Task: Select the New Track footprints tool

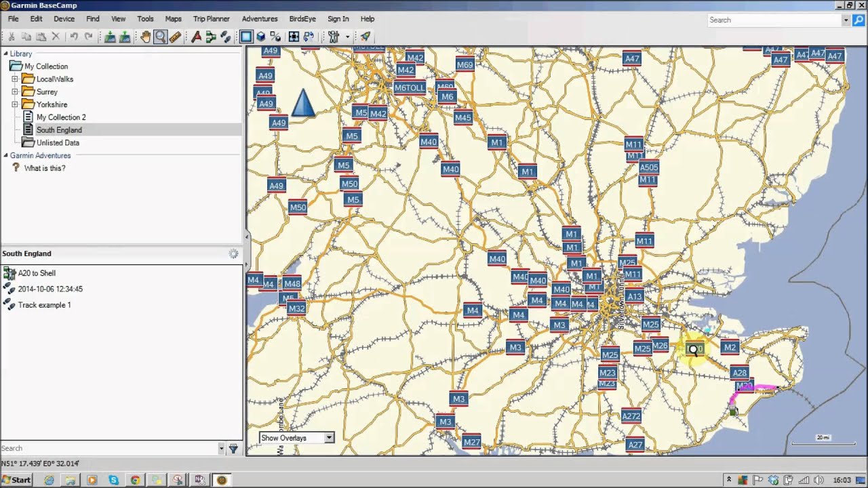Action: (226, 37)
